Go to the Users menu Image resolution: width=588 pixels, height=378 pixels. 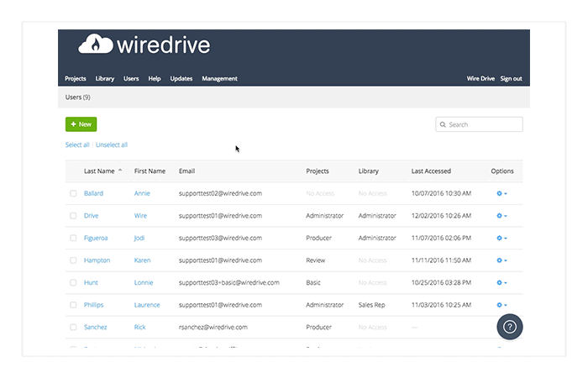(131, 79)
